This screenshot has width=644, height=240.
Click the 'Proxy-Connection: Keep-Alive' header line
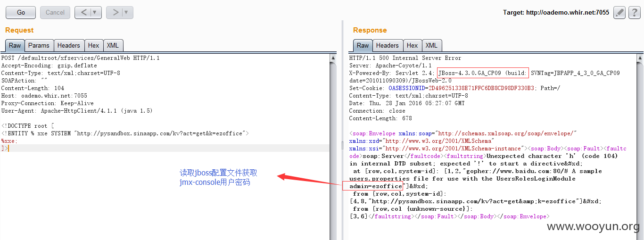click(47, 103)
